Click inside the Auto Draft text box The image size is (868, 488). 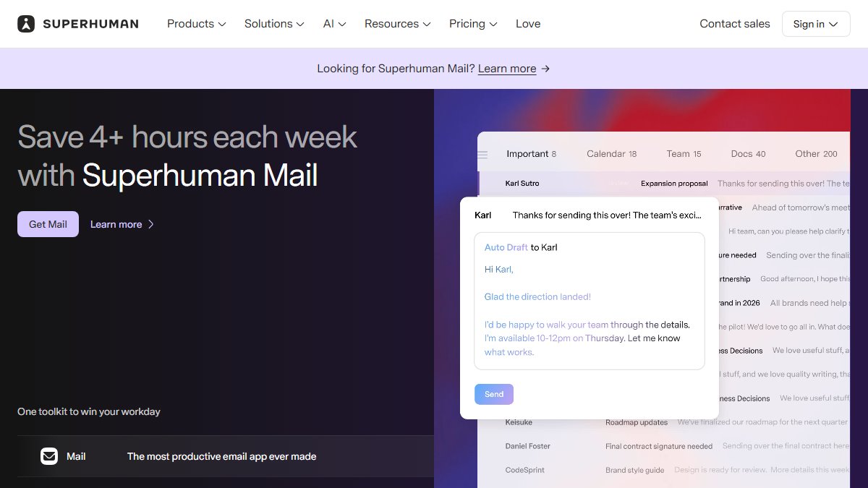pos(590,301)
